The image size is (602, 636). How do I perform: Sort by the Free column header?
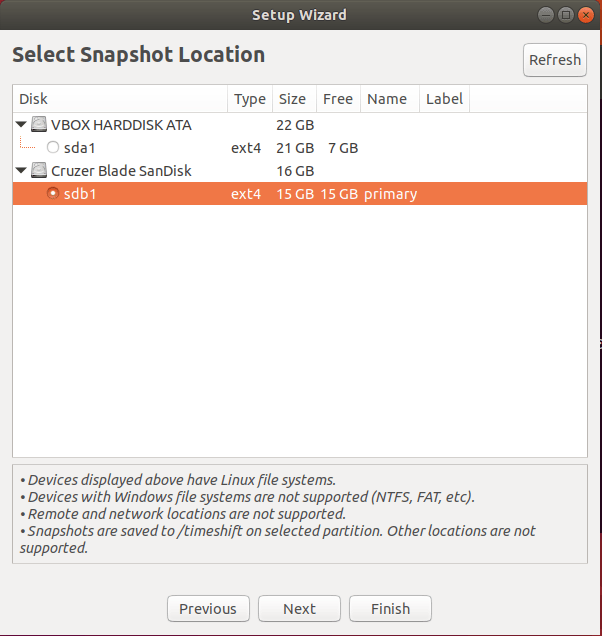pos(338,99)
